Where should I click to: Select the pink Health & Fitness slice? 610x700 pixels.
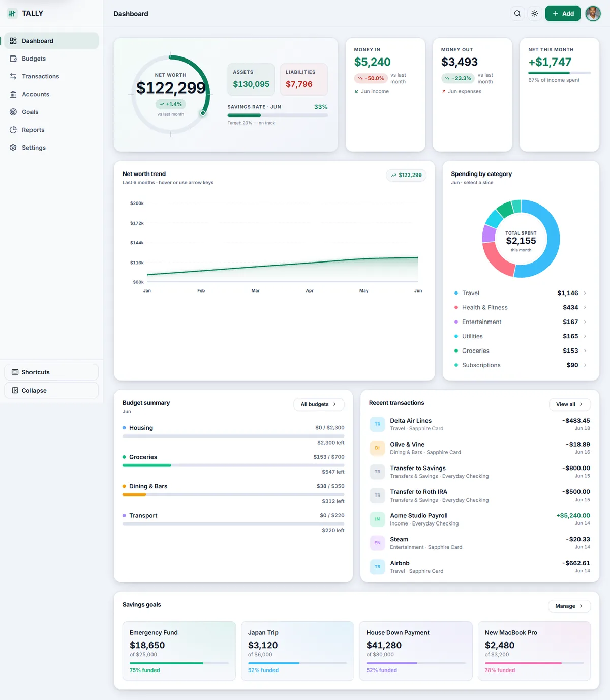(498, 259)
